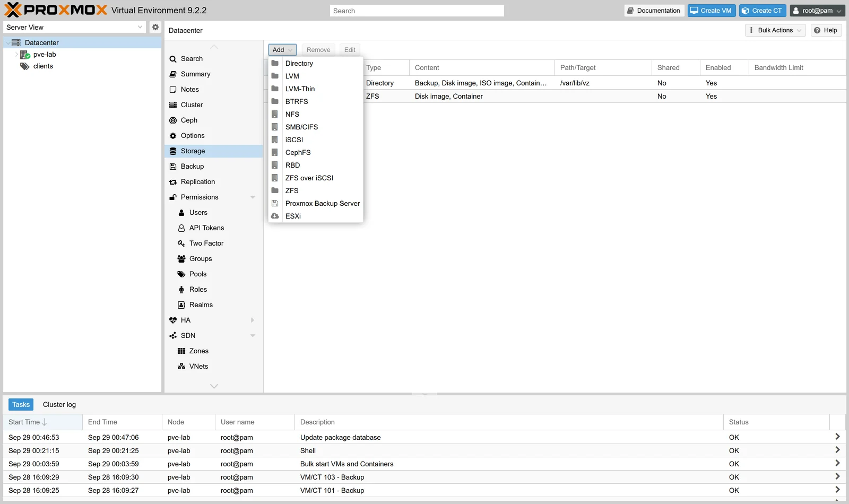Choose RBD from the Add menu

click(315, 166)
